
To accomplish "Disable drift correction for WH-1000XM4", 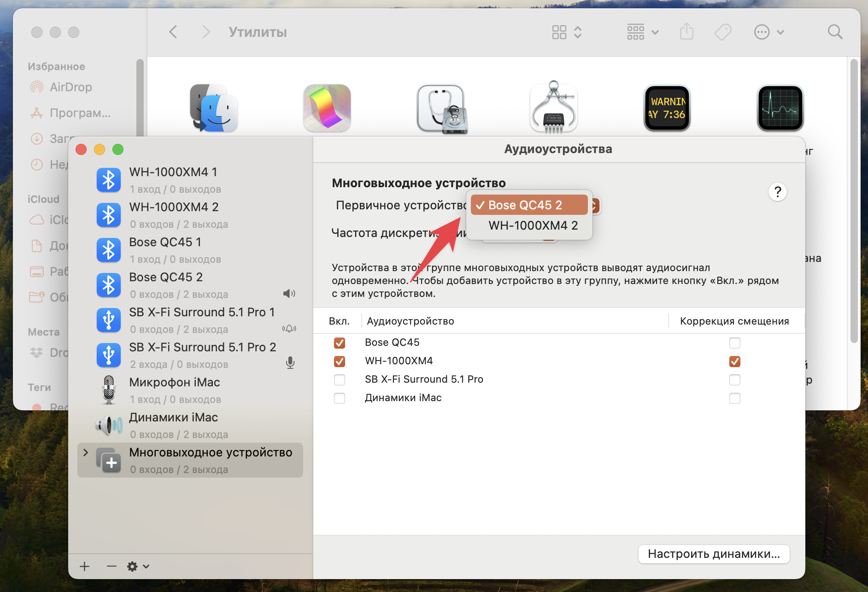I will click(x=735, y=361).
